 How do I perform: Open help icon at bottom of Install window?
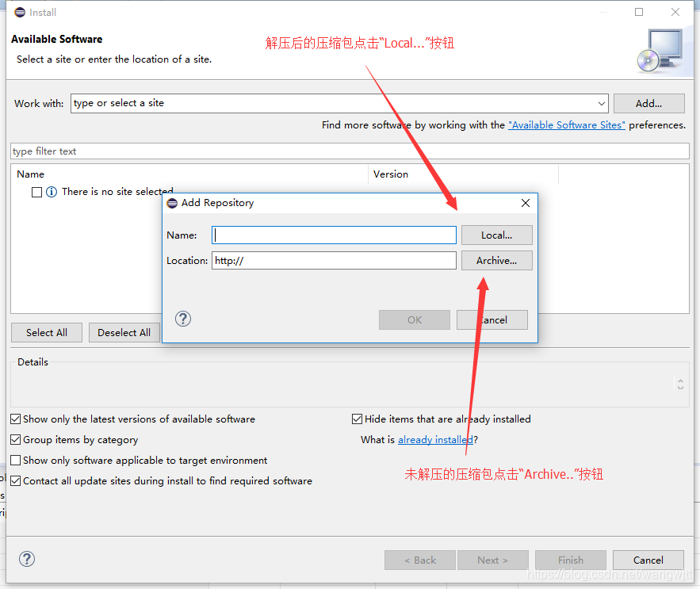point(27,559)
